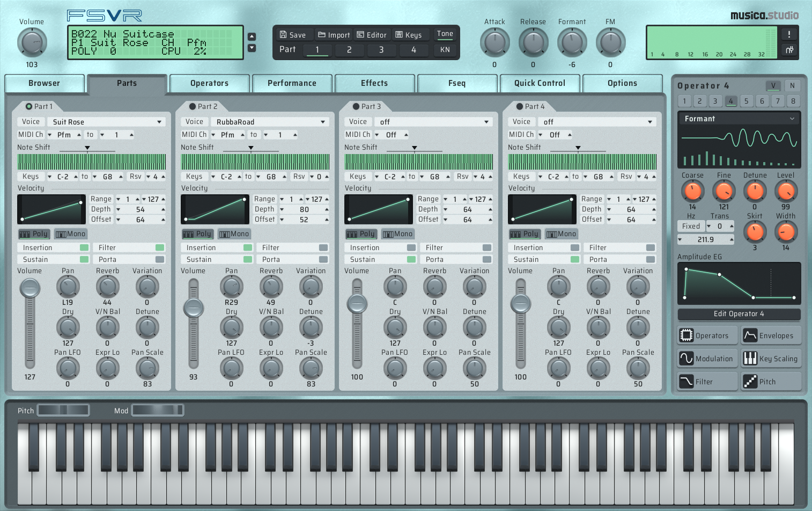Open the Quick Control tab
This screenshot has width=812, height=511.
click(540, 83)
